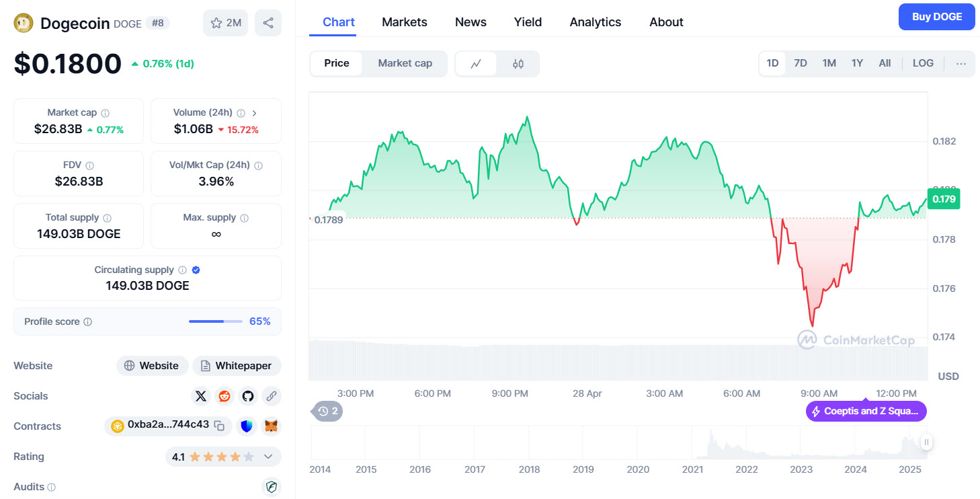Screen dimensions: 980x499
Task: Add token to MetaMask fox icon
Action: click(x=271, y=426)
